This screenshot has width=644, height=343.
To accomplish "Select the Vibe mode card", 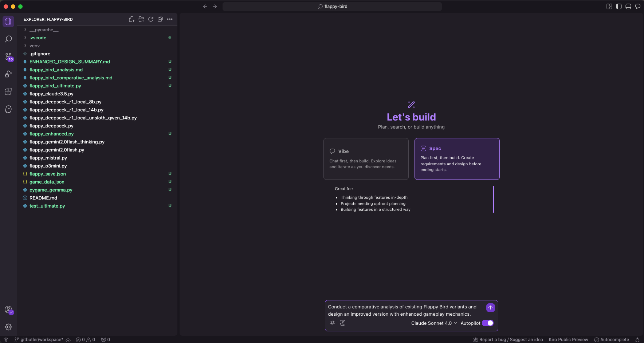I will pos(366,159).
